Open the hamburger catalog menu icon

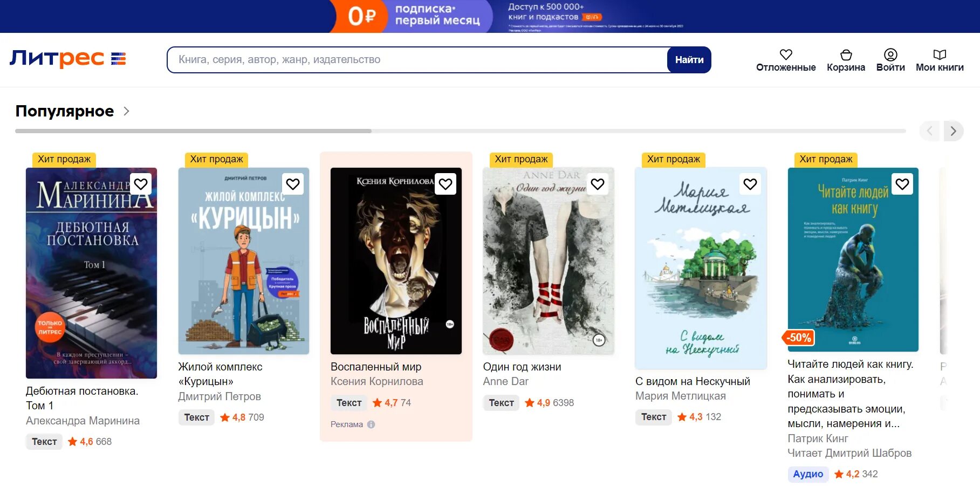pos(119,59)
